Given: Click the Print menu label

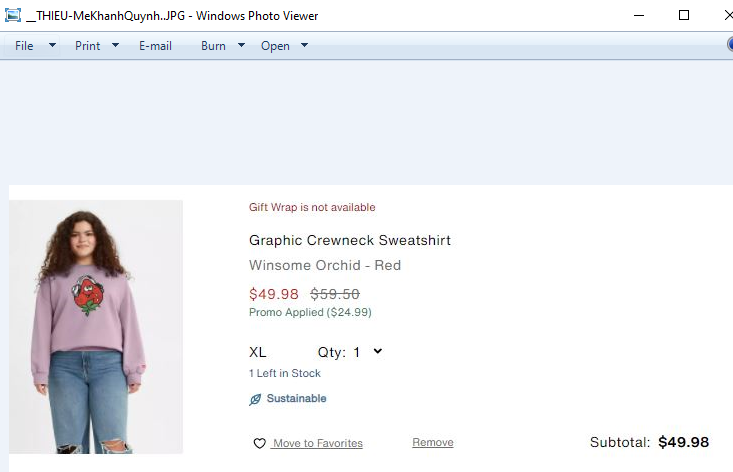Looking at the screenshot, I should [87, 46].
